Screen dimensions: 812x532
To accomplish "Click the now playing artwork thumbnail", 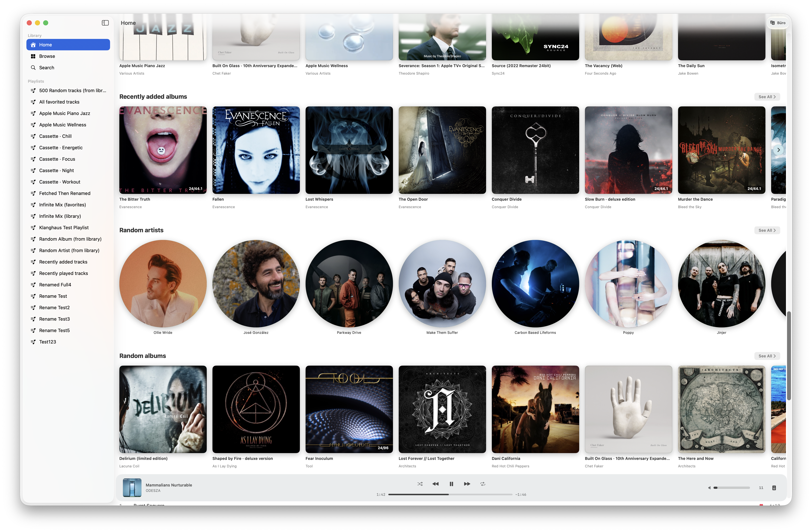I will [x=132, y=488].
